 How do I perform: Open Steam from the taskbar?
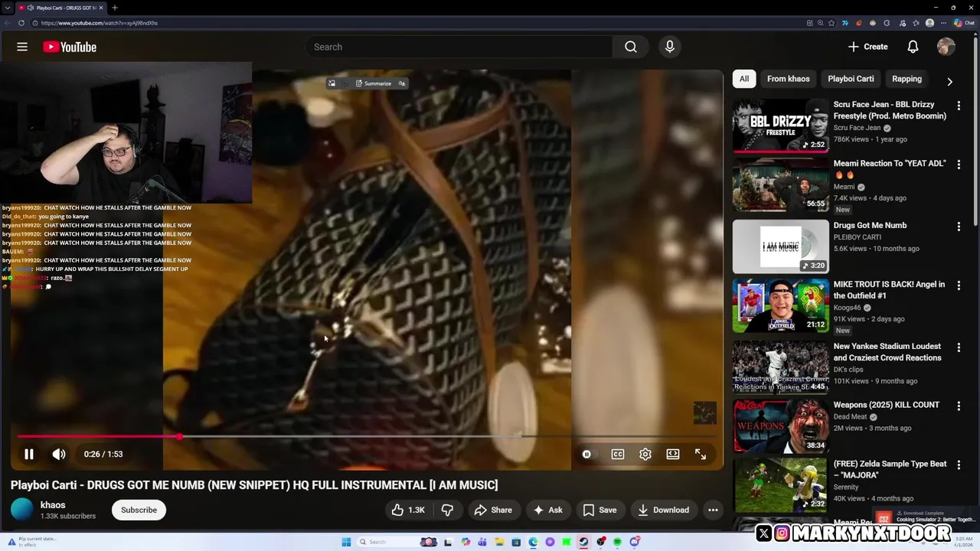pyautogui.click(x=583, y=542)
